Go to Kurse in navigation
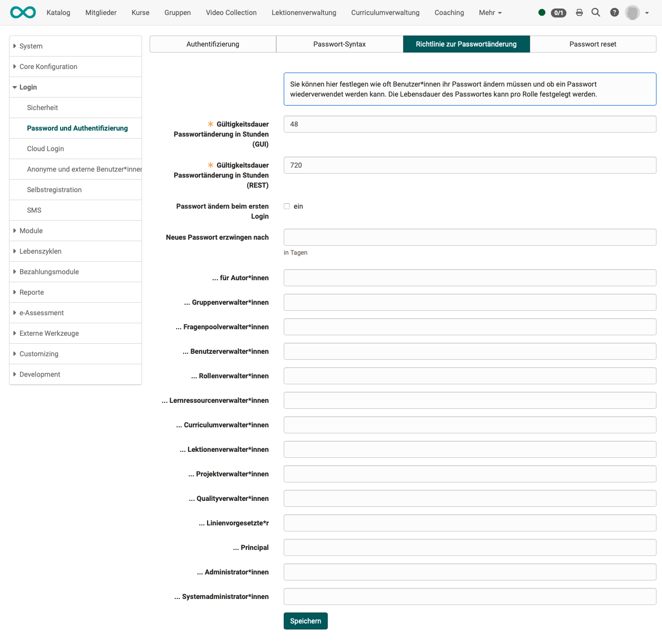Screen dimensions: 662x644 (141, 13)
